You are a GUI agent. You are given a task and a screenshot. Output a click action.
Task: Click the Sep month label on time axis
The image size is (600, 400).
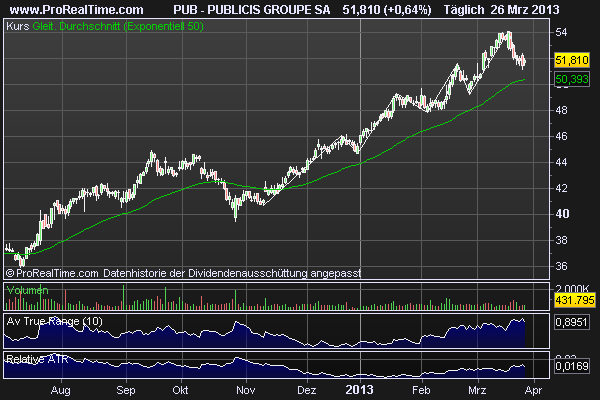(126, 390)
